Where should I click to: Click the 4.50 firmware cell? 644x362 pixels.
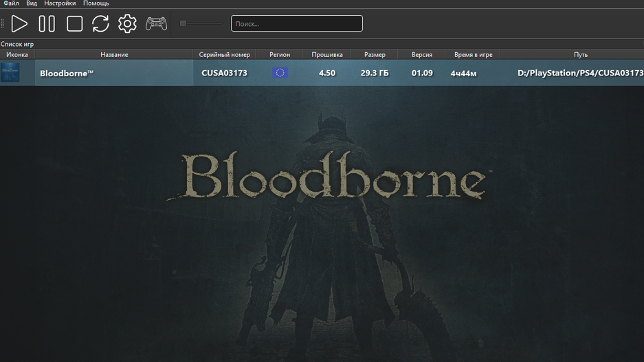[x=327, y=73]
